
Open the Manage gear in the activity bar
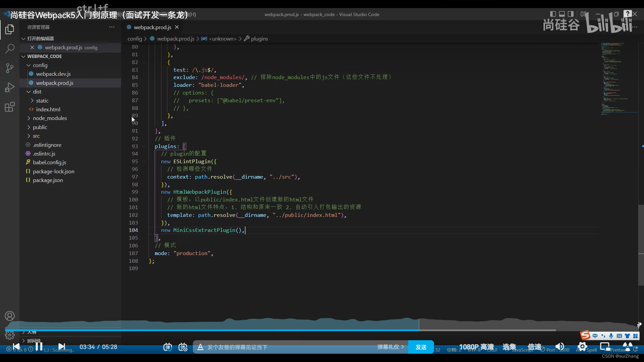pyautogui.click(x=10, y=335)
